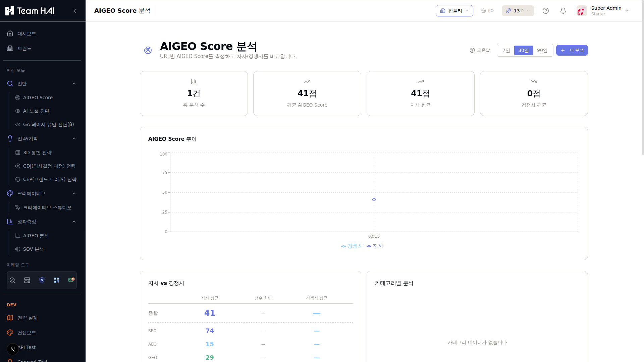The width and height of the screenshot is (644, 362).
Task: Open GA 페이지 유입 진단(β)
Action: [46, 124]
